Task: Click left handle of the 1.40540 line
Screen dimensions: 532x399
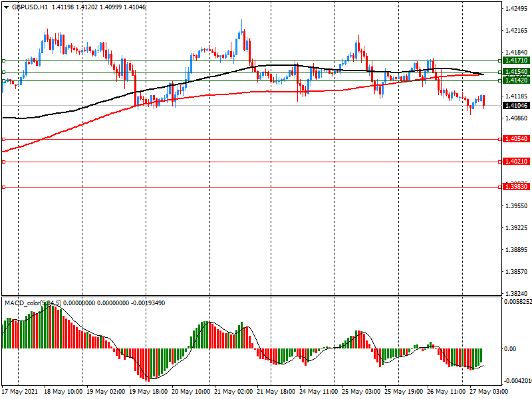Action: pyautogui.click(x=4, y=139)
